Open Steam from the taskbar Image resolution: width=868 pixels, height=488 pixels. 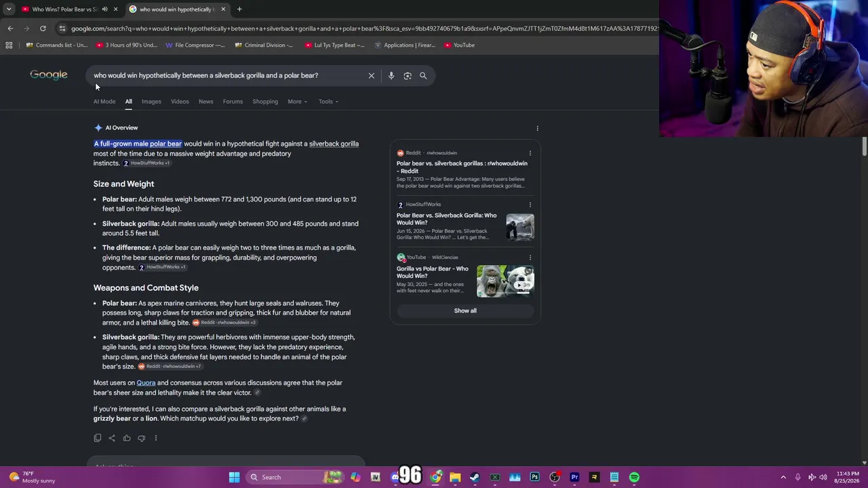(x=475, y=477)
